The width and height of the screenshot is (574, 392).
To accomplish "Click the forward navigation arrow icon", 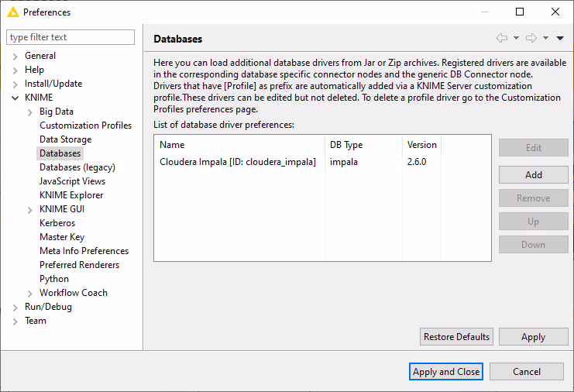I will coord(531,38).
